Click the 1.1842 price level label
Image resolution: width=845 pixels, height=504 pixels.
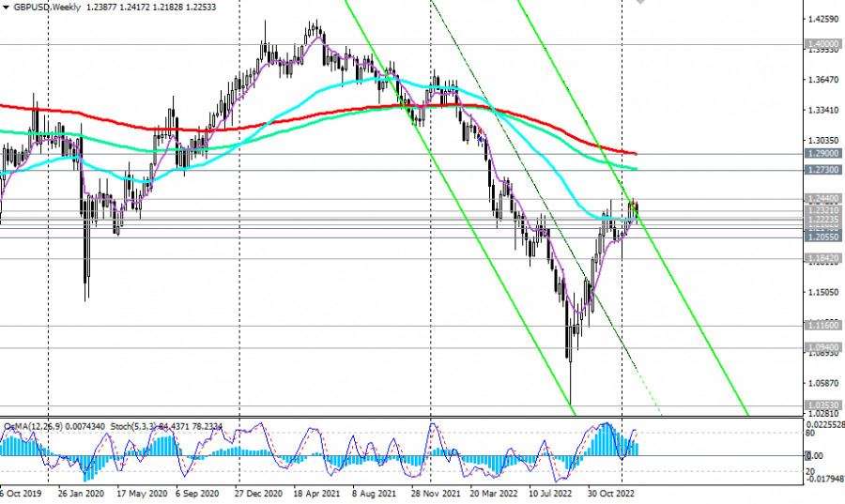click(x=822, y=258)
